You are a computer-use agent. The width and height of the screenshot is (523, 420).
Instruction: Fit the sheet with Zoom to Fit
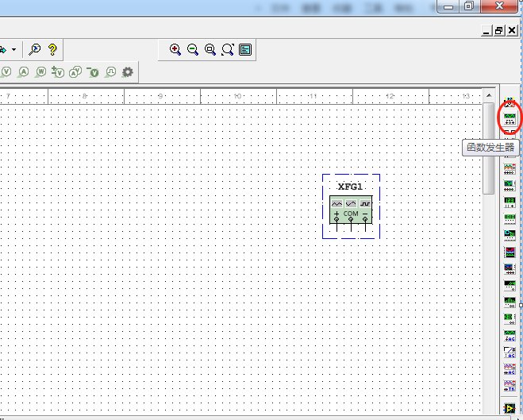[228, 49]
